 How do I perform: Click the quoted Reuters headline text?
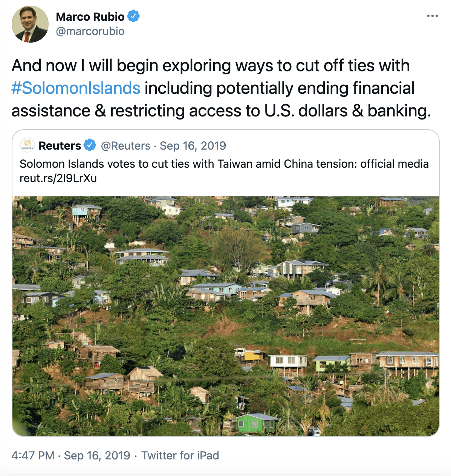click(x=224, y=164)
